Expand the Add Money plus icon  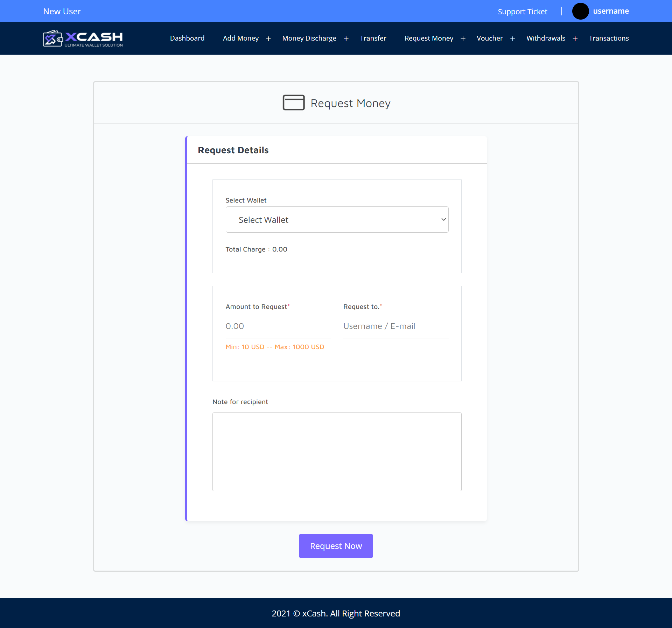268,39
